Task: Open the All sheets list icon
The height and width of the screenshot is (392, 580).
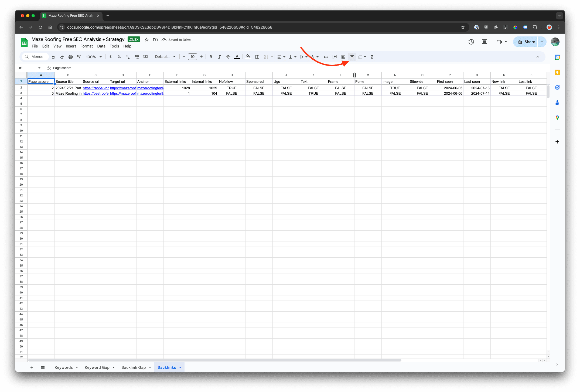Action: pos(43,367)
